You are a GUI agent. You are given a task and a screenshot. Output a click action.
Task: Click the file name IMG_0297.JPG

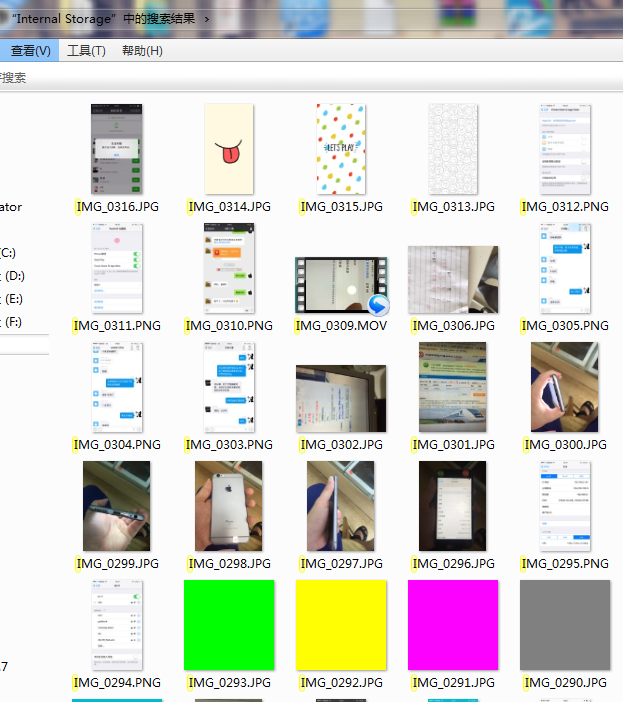341,564
